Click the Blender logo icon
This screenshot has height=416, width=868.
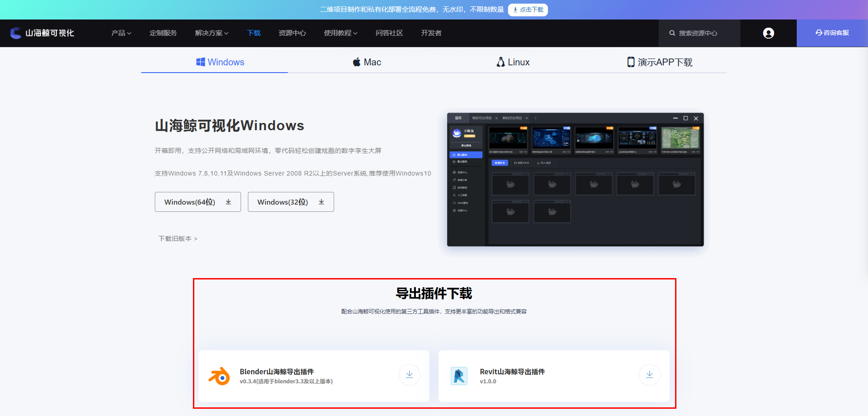click(219, 376)
